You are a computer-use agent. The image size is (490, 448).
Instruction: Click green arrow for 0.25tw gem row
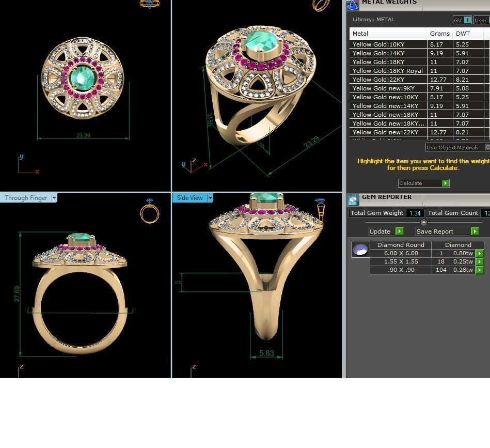point(479,261)
